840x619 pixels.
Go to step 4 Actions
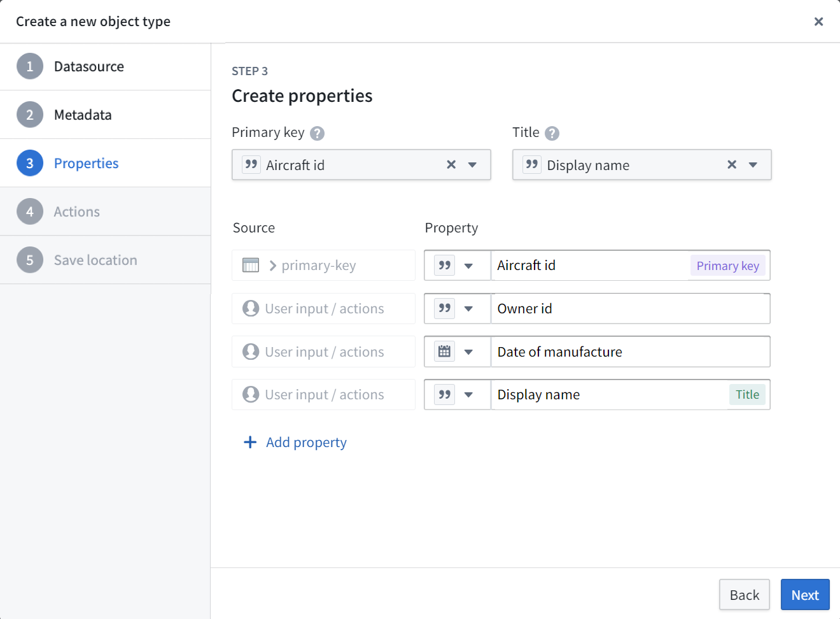click(106, 211)
